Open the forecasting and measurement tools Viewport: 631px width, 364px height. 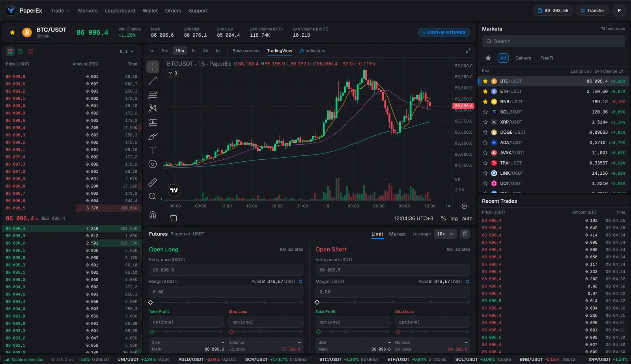pyautogui.click(x=153, y=122)
